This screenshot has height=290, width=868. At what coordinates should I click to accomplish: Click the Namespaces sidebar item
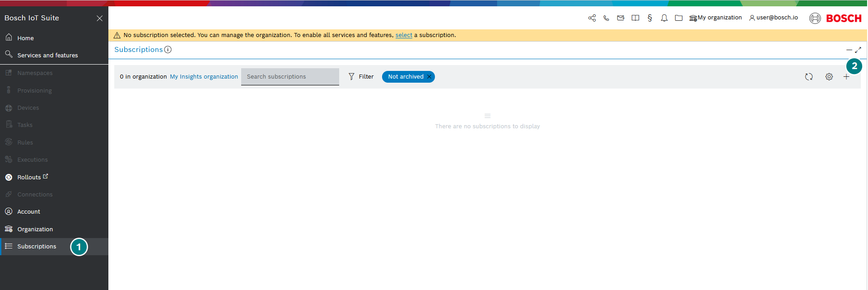(x=54, y=73)
